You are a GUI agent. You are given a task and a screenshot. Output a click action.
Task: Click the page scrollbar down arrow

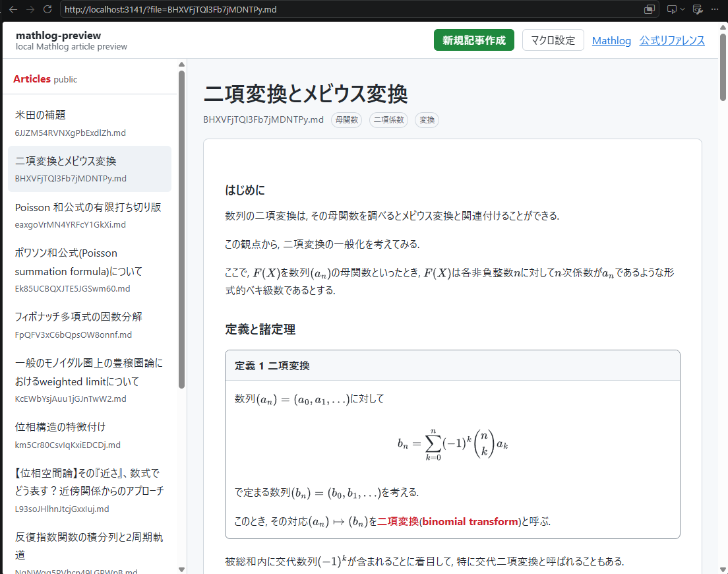click(723, 569)
